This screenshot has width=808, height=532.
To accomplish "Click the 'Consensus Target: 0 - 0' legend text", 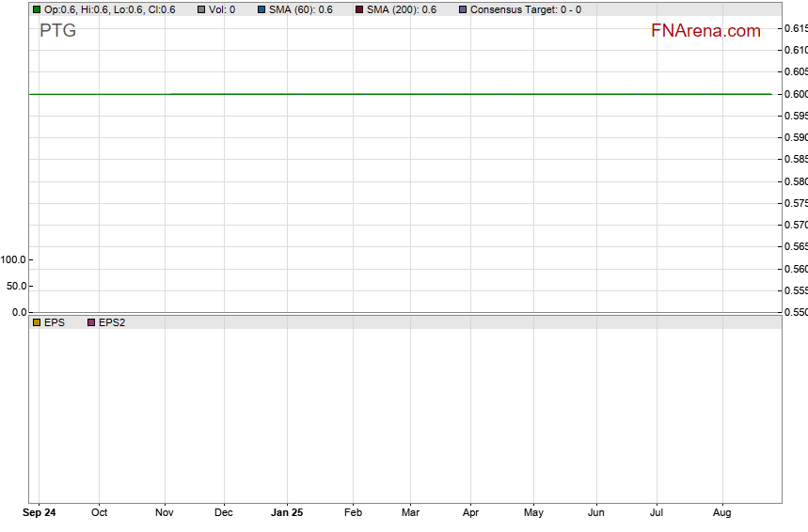I will pos(525,9).
